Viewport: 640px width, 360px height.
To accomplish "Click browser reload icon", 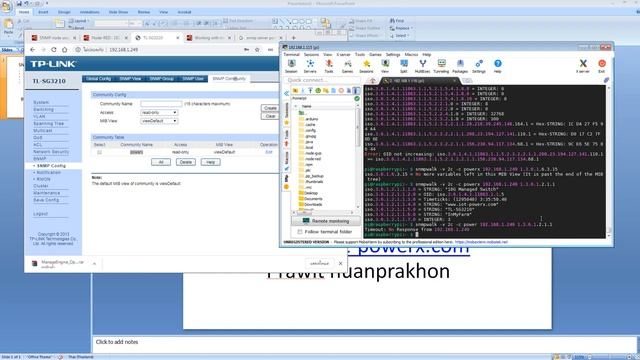I will point(54,49).
